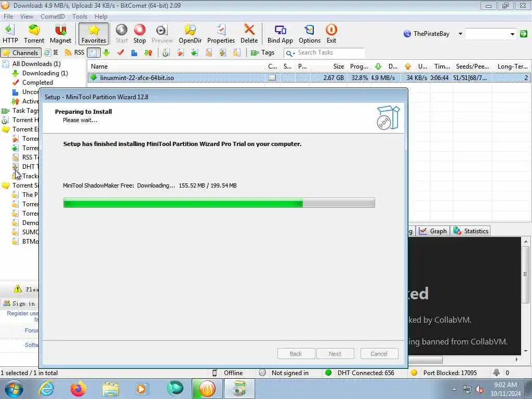This screenshot has height=399, width=532.
Task: Filter completed tasks with red checkmark icon
Action: click(121, 52)
